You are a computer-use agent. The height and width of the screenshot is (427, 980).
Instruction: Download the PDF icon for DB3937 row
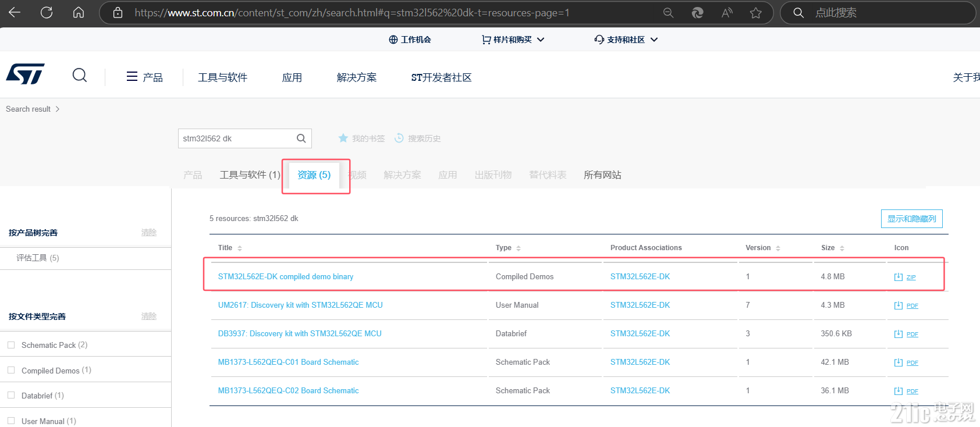[906, 334]
